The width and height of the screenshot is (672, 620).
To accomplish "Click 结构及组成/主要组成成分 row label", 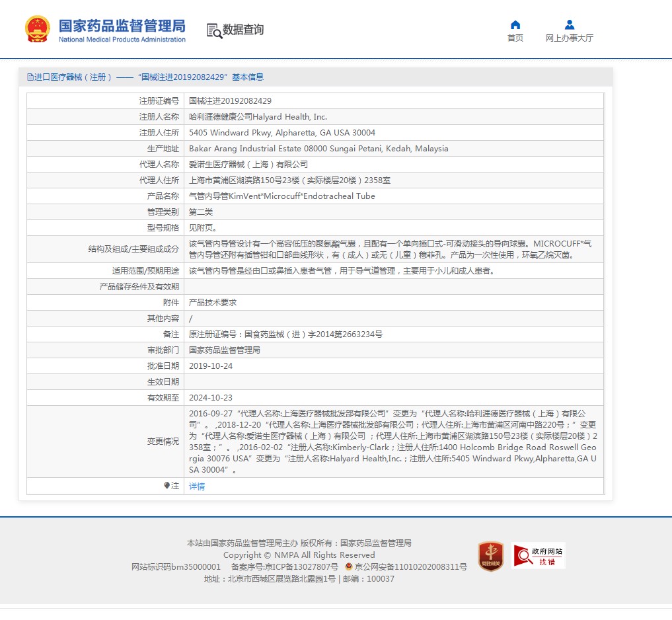I will coord(133,249).
